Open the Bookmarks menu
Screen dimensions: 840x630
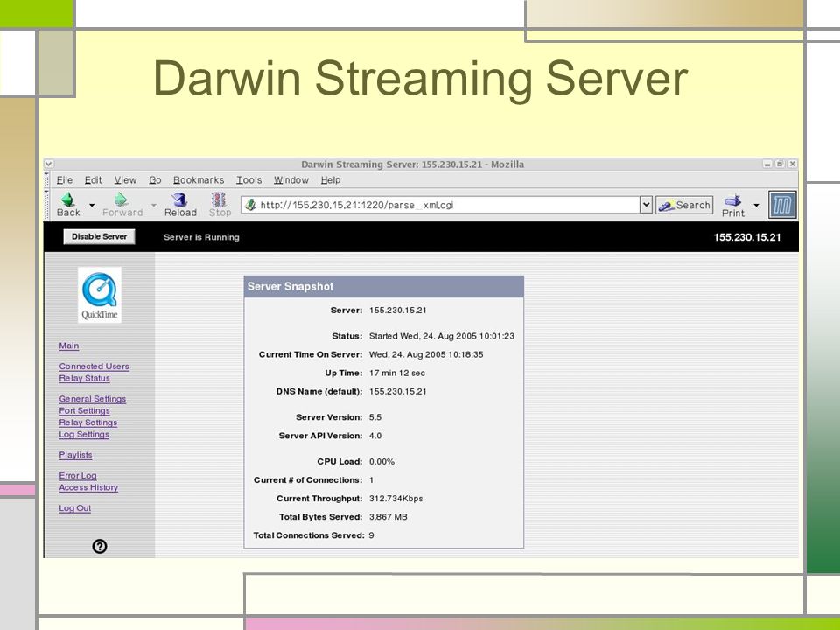coord(199,180)
